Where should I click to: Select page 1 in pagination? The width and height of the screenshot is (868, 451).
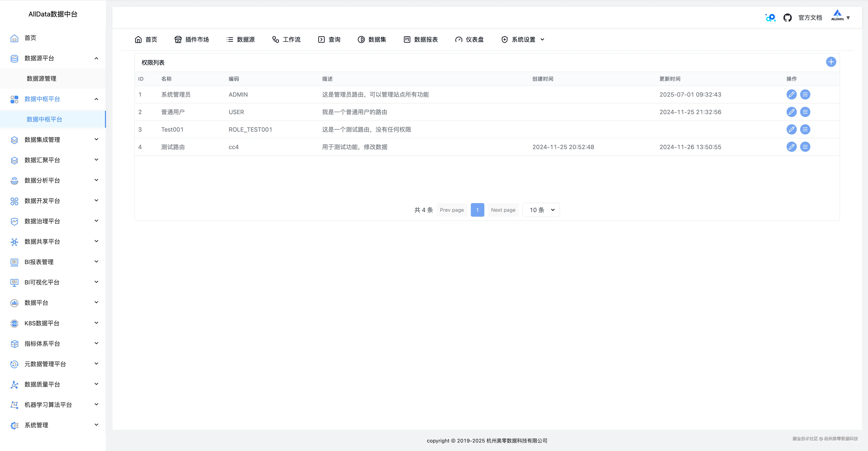click(x=477, y=210)
